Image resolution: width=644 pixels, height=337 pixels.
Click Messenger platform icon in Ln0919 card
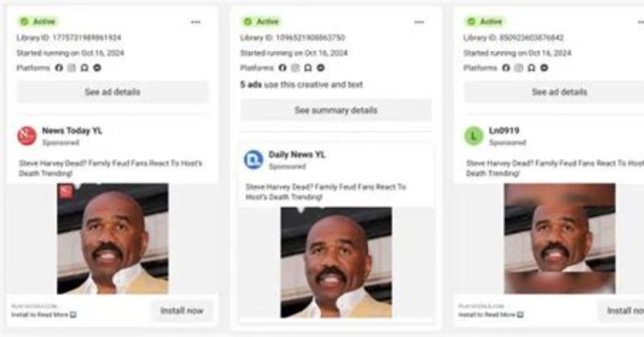tap(544, 68)
